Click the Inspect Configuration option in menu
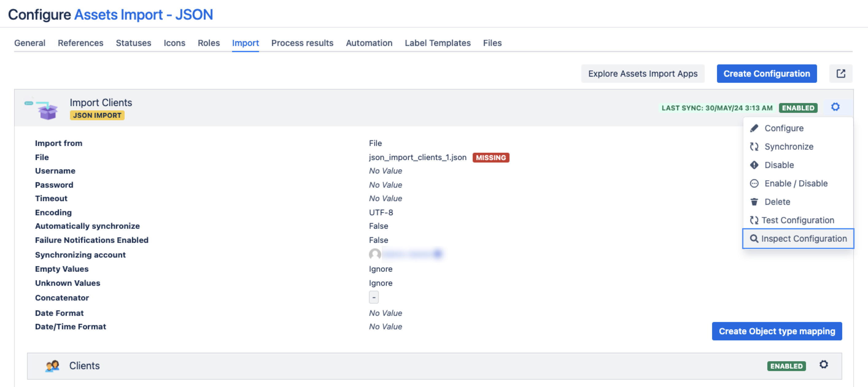Image resolution: width=868 pixels, height=387 pixels. (798, 238)
